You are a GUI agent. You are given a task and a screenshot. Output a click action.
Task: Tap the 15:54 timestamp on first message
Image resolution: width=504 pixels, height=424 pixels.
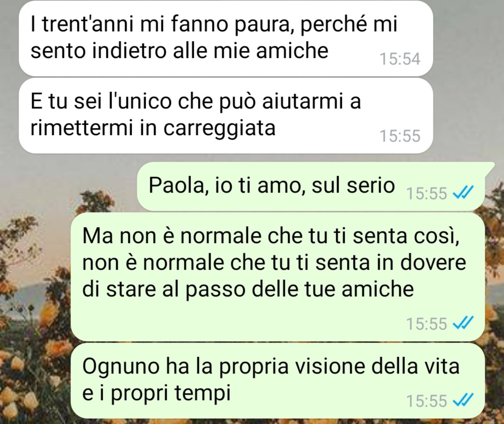[x=399, y=59]
